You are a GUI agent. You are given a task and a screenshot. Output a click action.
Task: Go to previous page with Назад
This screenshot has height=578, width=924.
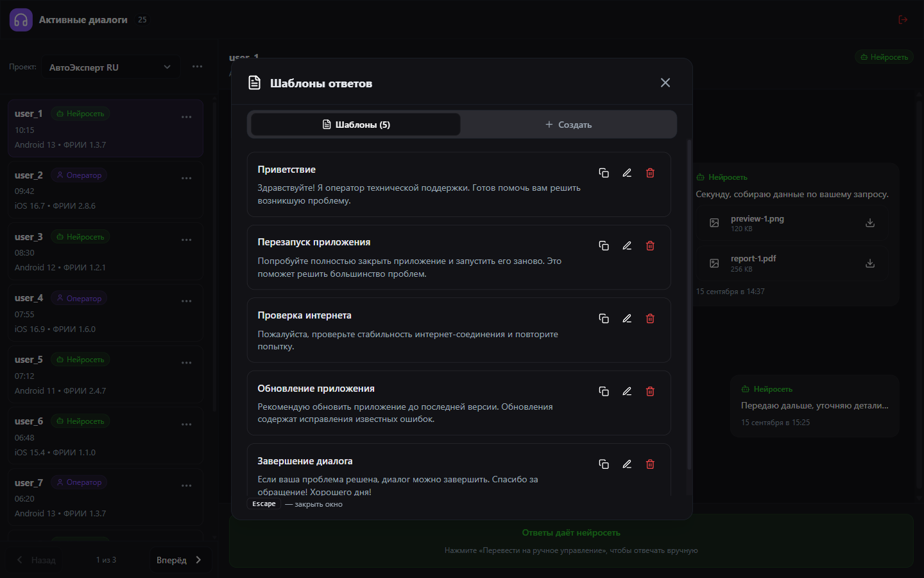point(37,560)
